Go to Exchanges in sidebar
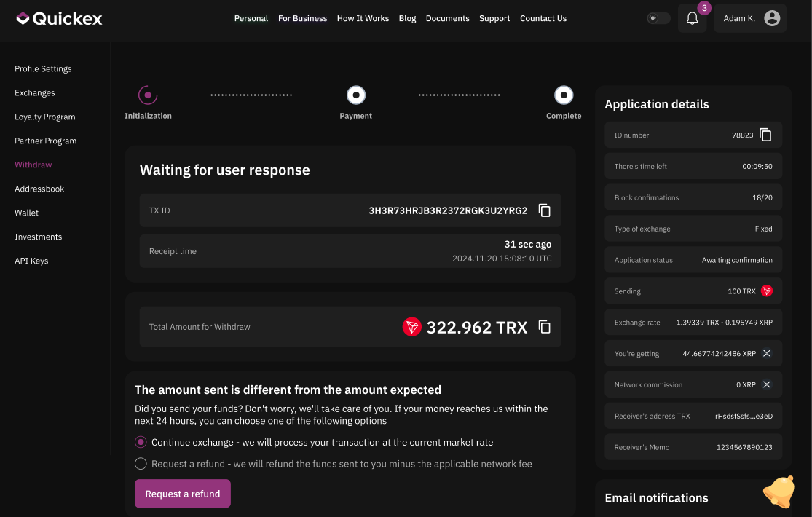The width and height of the screenshot is (812, 517). tap(35, 92)
